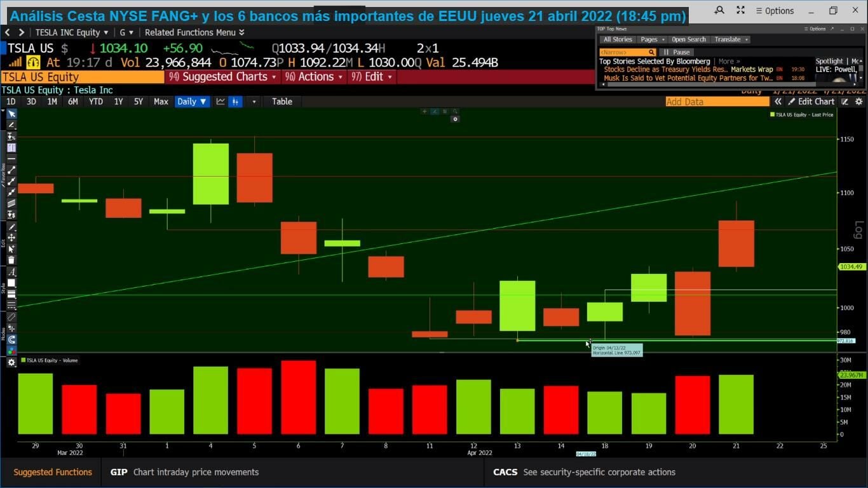Screen dimensions: 868x488
Task: Click the Edit Chart button
Action: click(x=811, y=102)
